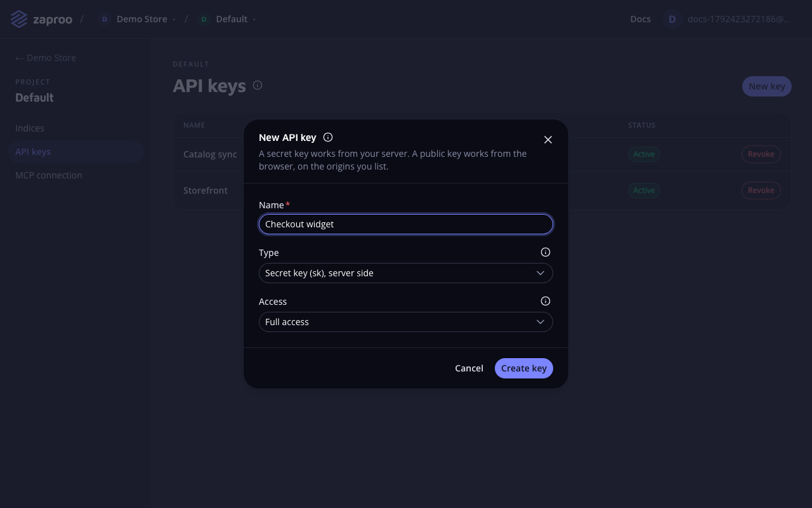Click the STATUS column header
Screen dimensions: 812x508
pyautogui.click(x=641, y=125)
